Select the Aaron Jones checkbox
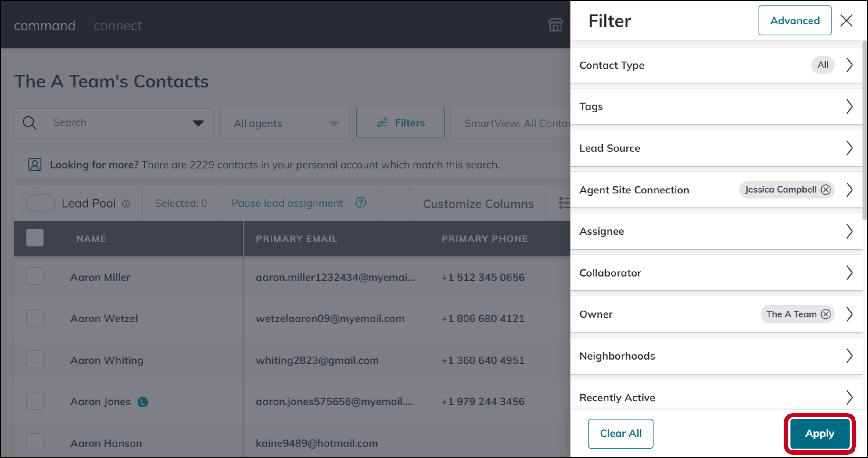 pos(35,401)
